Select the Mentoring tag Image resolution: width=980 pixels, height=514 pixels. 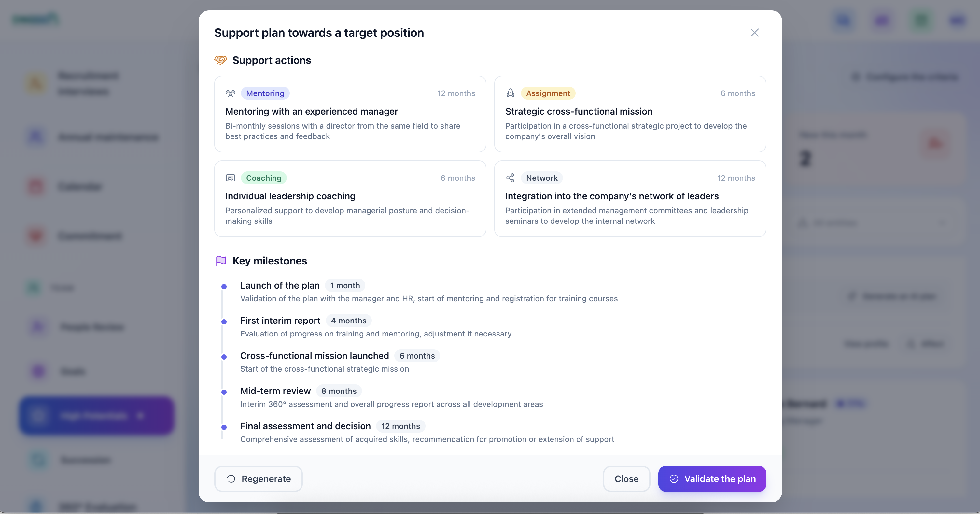[x=265, y=93]
